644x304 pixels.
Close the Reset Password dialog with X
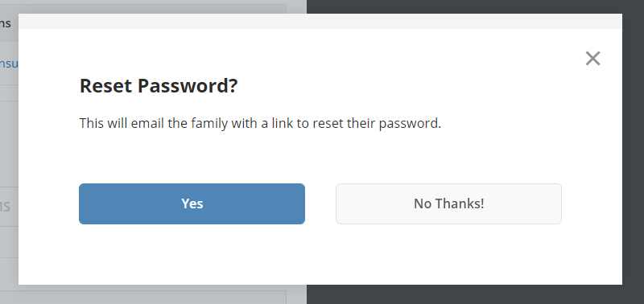point(592,58)
